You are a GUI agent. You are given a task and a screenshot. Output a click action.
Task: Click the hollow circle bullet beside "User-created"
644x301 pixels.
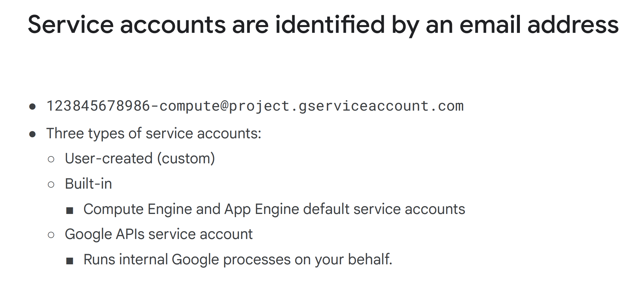51,159
